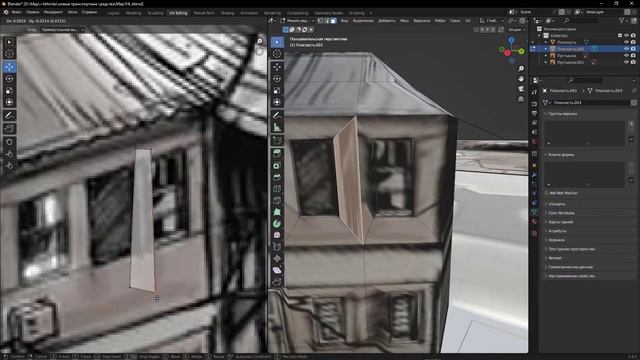
Task: Enable Vertex select mode in viewport header
Action: point(320,20)
